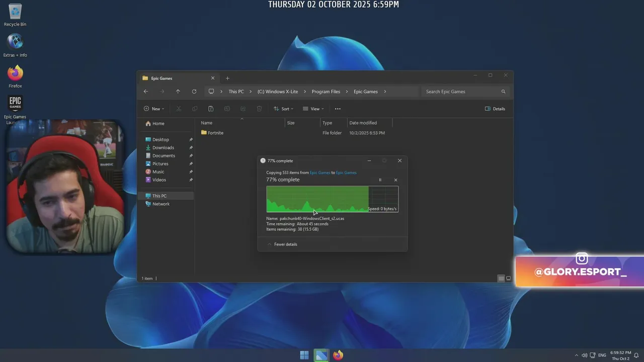Click the Firefox taskbar icon
The height and width of the screenshot is (362, 644).
tap(338, 355)
